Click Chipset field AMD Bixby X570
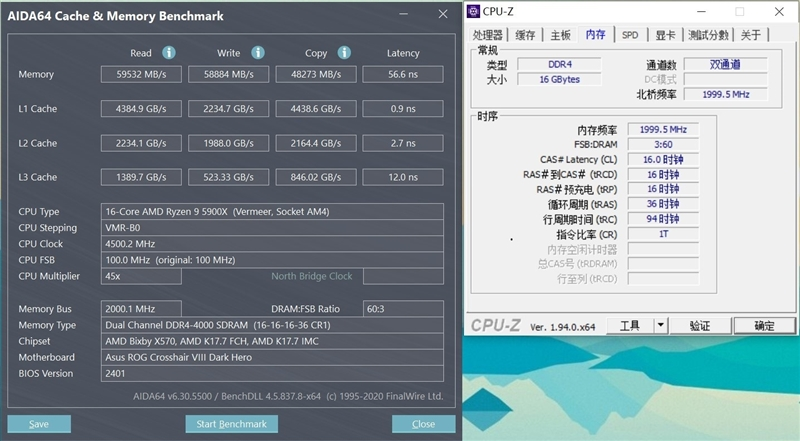The height and width of the screenshot is (441, 800). (272, 341)
